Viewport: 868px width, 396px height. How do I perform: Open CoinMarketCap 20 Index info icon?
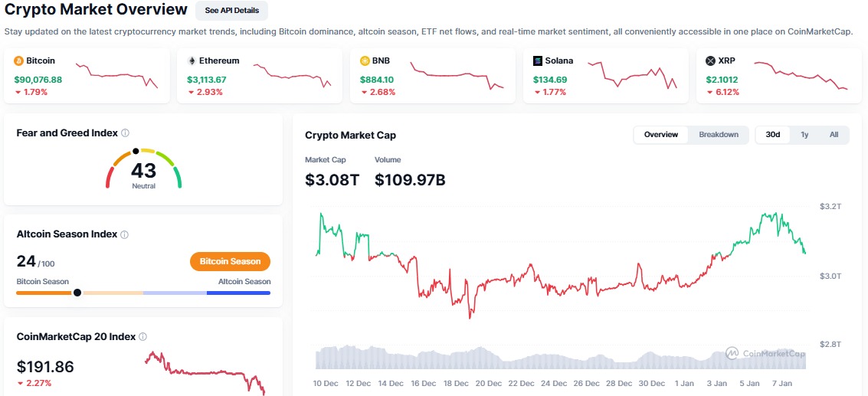(x=142, y=336)
